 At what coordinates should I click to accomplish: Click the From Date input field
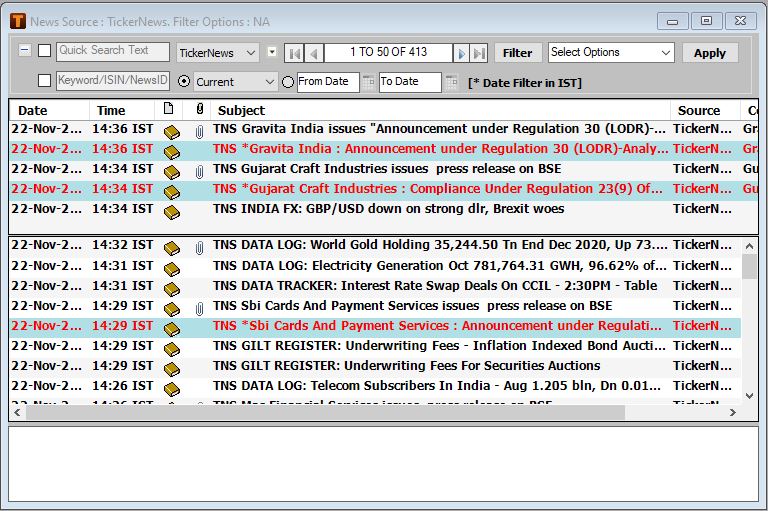tap(328, 82)
